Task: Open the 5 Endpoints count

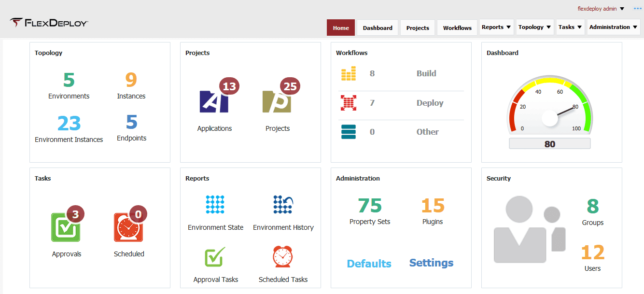Action: pos(132,122)
